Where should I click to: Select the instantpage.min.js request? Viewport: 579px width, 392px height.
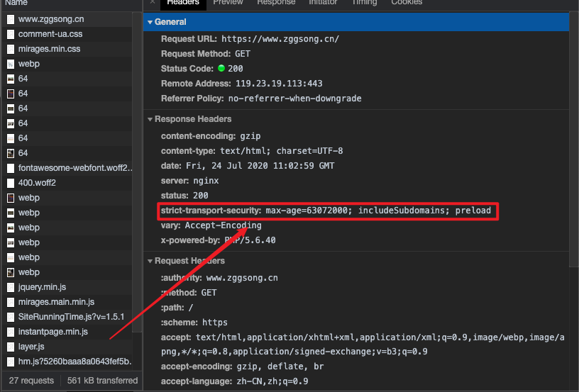pos(53,332)
